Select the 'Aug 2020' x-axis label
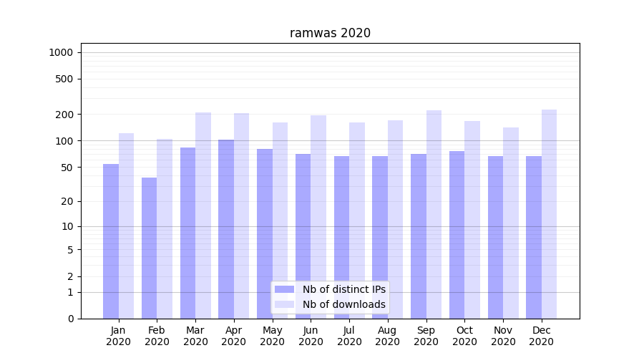 pos(388,336)
